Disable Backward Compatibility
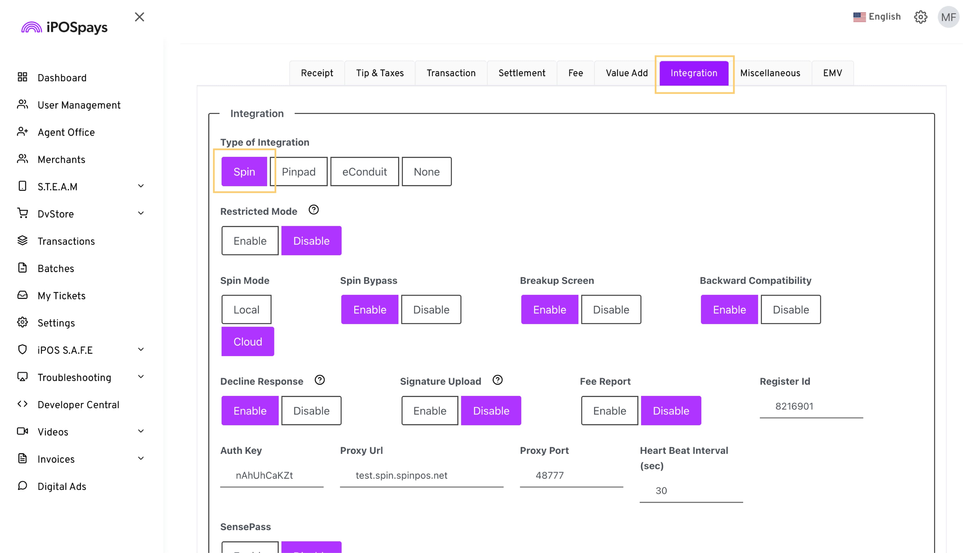 tap(791, 310)
